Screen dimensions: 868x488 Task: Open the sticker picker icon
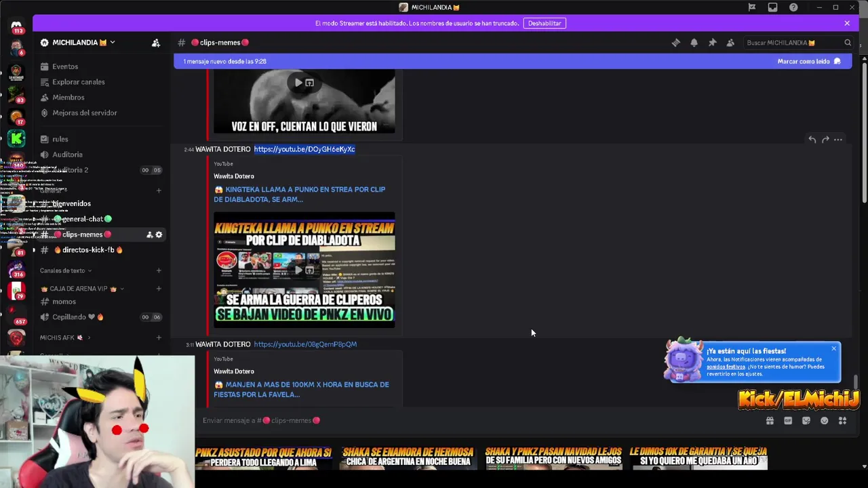(x=806, y=421)
